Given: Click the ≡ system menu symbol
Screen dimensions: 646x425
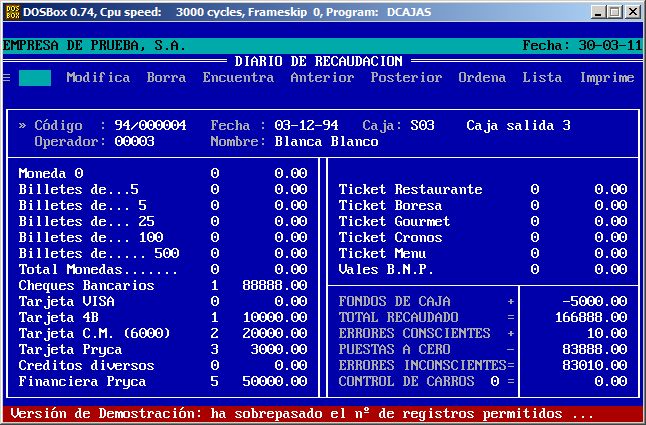Looking at the screenshot, I should [7, 78].
